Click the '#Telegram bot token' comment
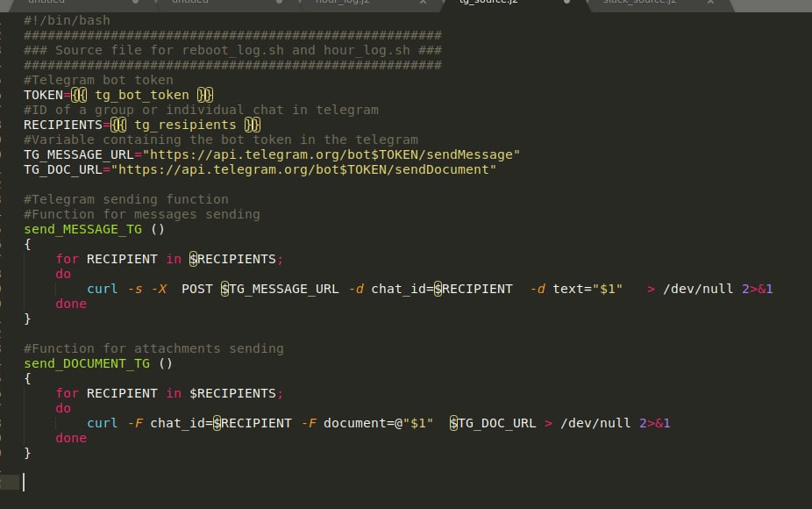 pos(98,81)
